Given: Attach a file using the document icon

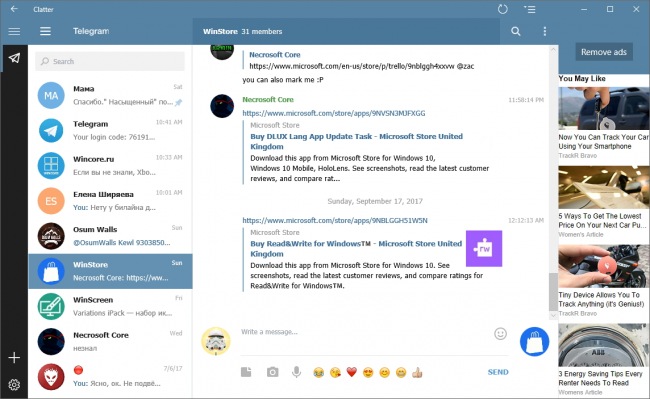Looking at the screenshot, I should click(x=246, y=372).
